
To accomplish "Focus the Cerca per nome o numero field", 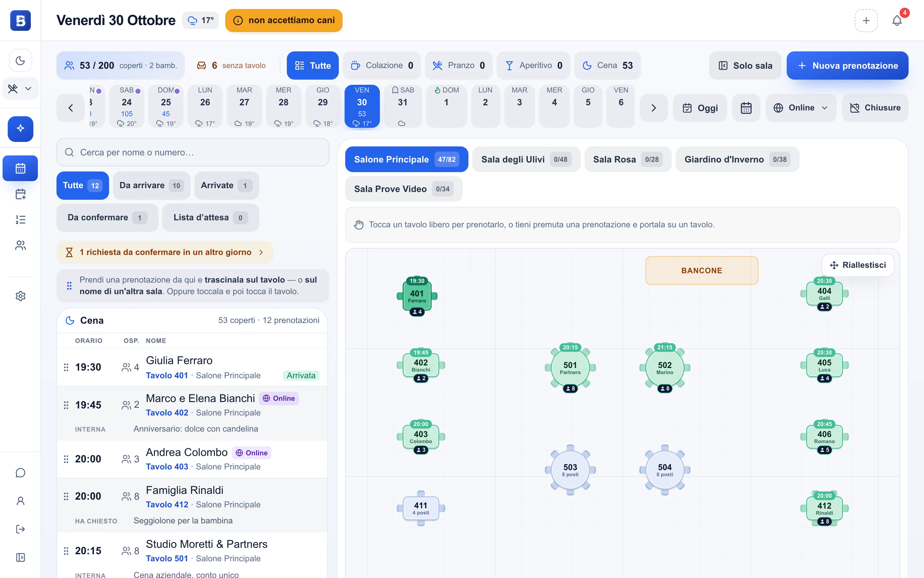I will (193, 152).
